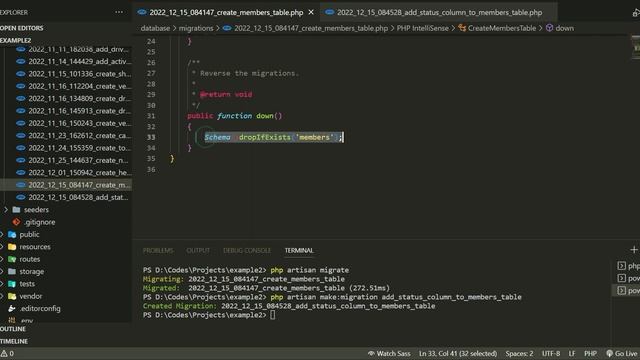Open 2022_12_15_084528_add_stat... in explorer
This screenshot has width=640, height=360.
78,197
